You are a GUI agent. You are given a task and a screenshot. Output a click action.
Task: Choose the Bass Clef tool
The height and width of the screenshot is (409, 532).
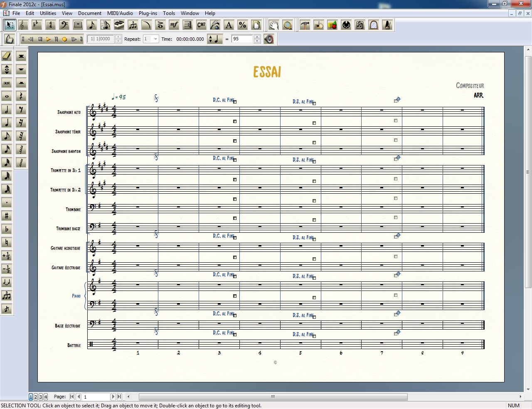click(x=64, y=25)
